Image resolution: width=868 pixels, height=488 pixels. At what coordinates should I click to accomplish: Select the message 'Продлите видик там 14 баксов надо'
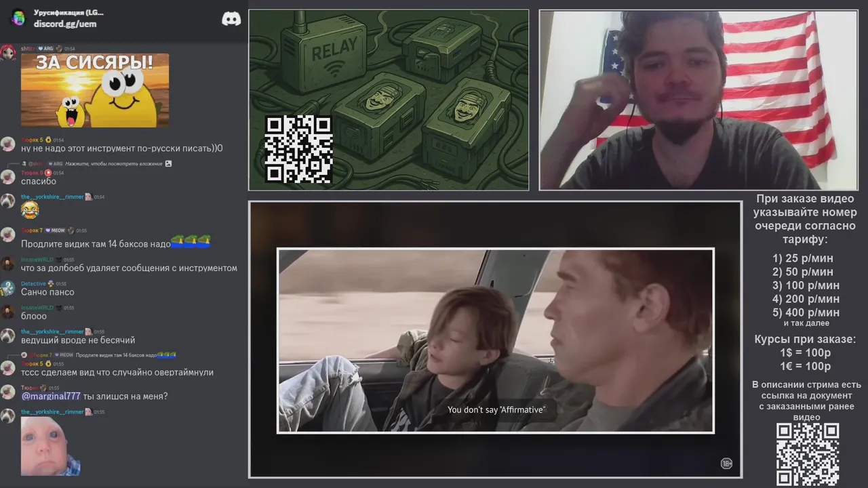pos(116,243)
